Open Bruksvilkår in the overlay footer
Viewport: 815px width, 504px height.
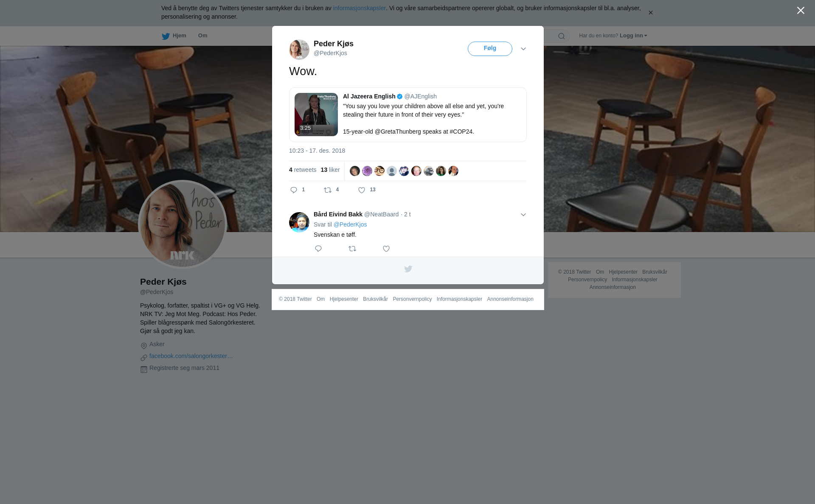pyautogui.click(x=375, y=299)
